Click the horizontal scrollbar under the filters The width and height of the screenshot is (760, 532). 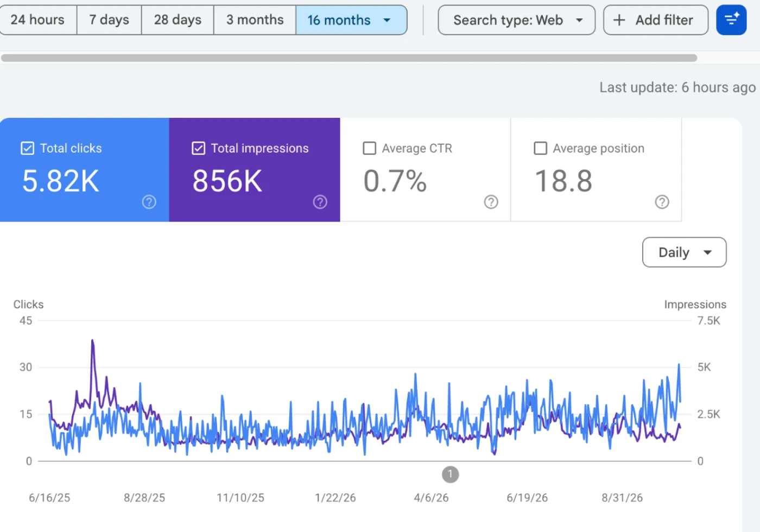(x=349, y=58)
